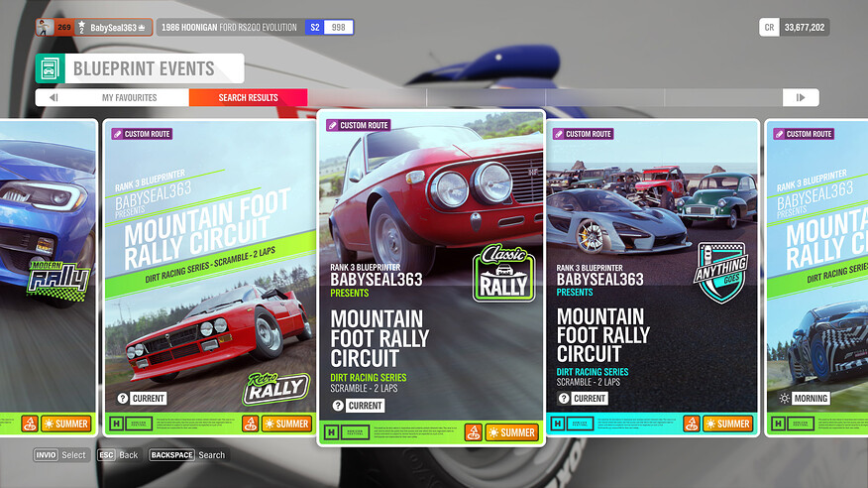The image size is (868, 488).
Task: Click the player avatar in top-left corner
Action: (x=44, y=27)
